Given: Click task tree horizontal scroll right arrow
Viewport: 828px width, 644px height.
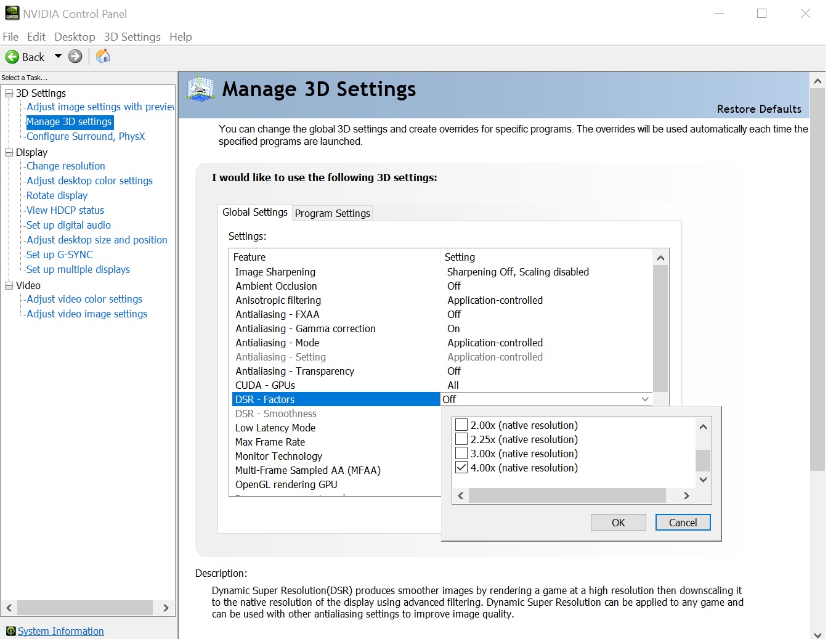Looking at the screenshot, I should tap(166, 608).
